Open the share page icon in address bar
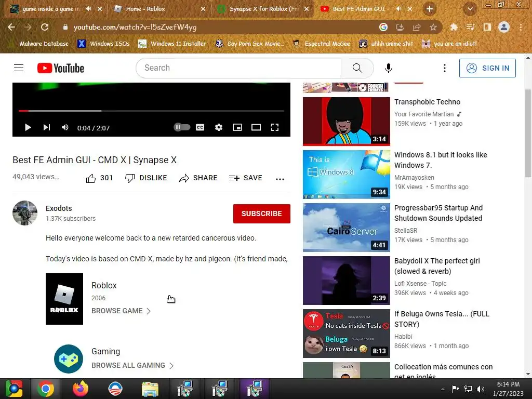Viewport: 532px width, 399px height. tap(417, 27)
